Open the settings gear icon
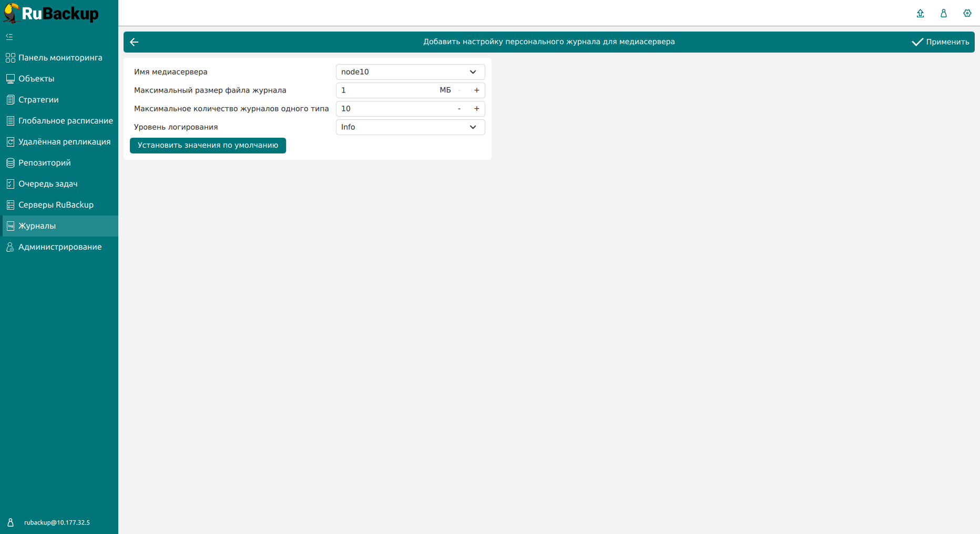The image size is (980, 534). click(967, 13)
